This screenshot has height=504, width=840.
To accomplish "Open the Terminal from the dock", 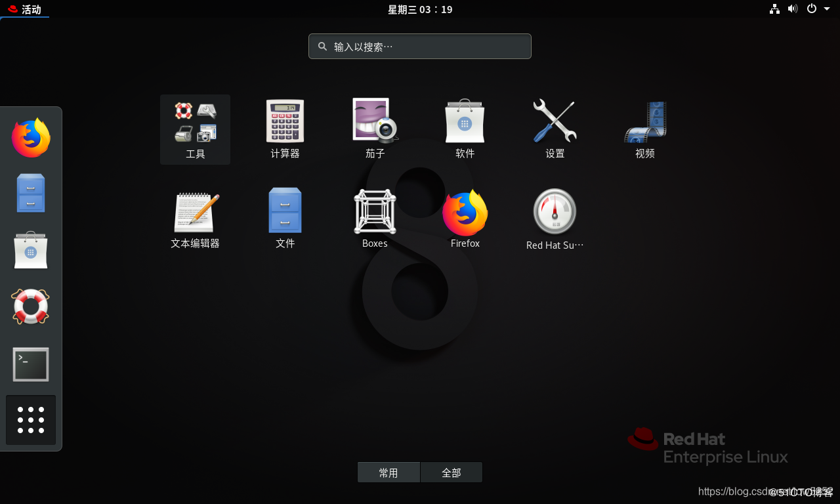I will click(30, 364).
